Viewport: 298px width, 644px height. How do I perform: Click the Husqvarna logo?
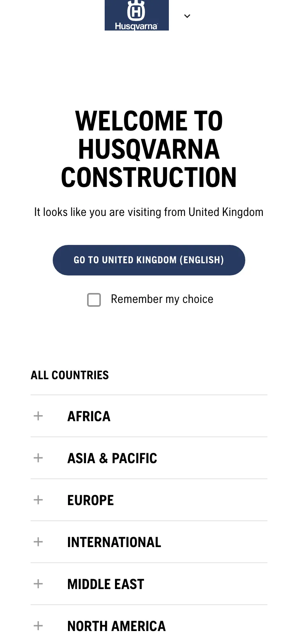pos(136,15)
